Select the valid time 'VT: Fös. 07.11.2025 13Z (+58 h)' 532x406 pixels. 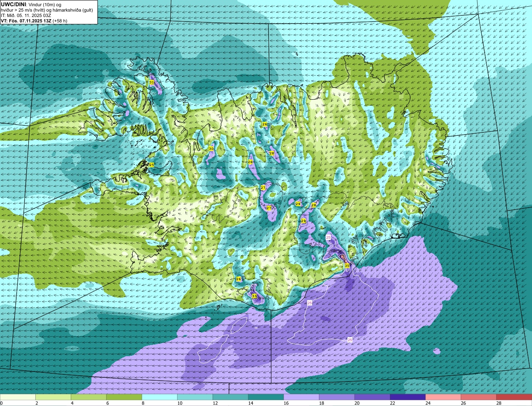coord(34,21)
